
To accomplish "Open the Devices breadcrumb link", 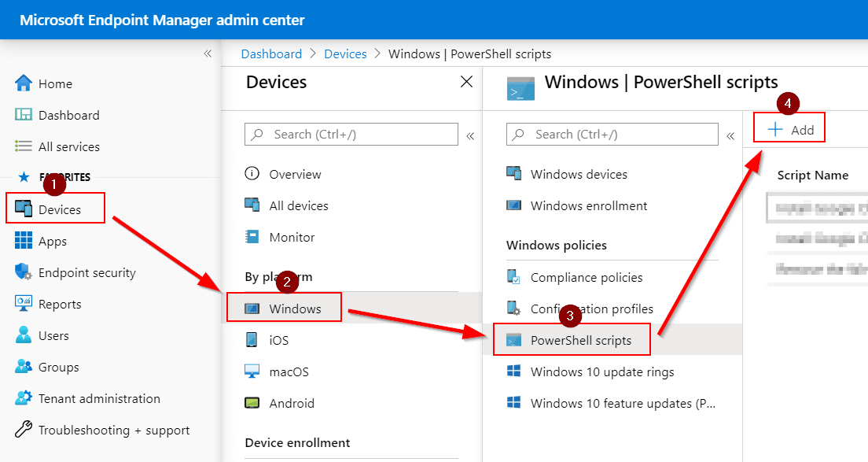I will (x=345, y=54).
